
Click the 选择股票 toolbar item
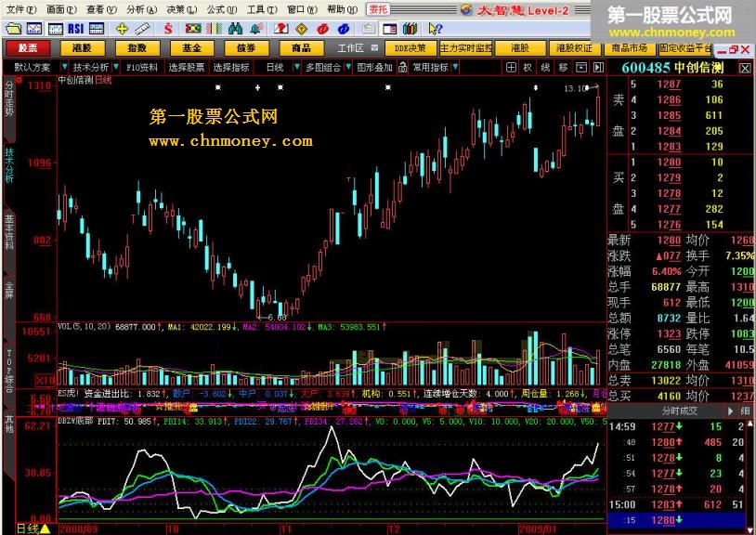[187, 68]
